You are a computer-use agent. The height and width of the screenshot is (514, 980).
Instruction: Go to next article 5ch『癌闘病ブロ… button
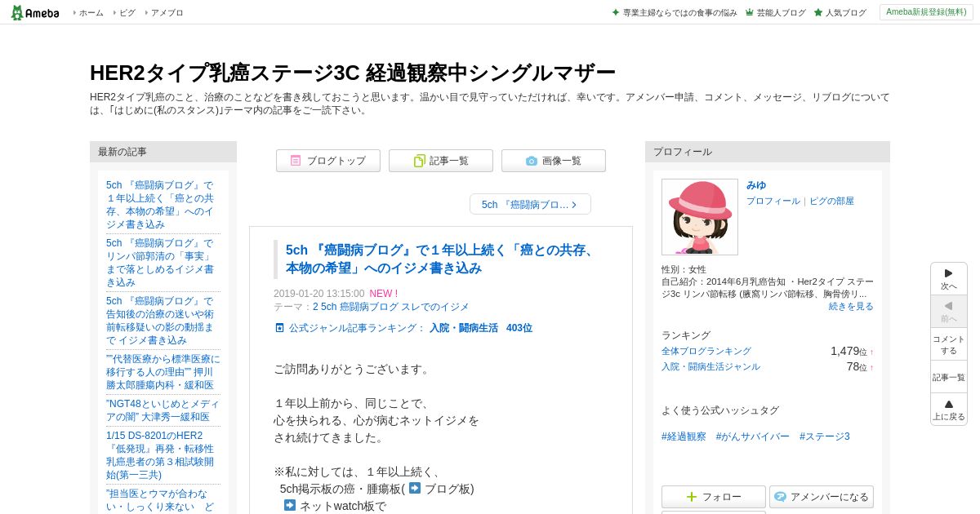pos(530,204)
